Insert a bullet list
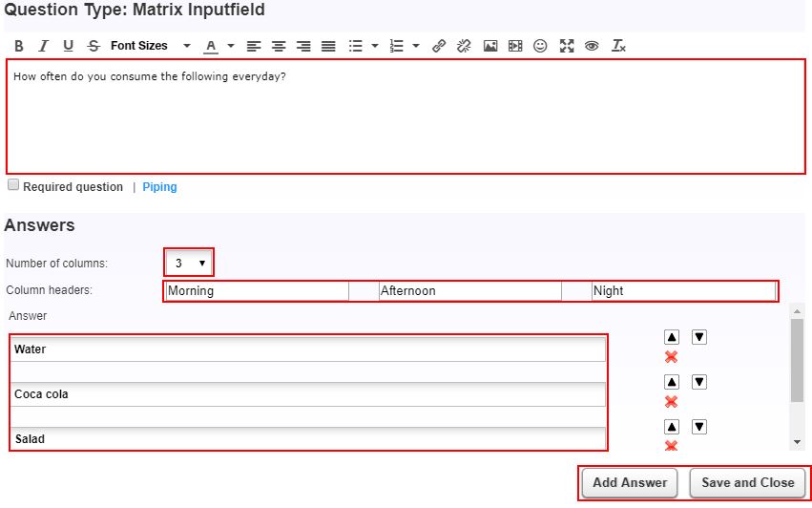812x508 pixels. (x=355, y=46)
